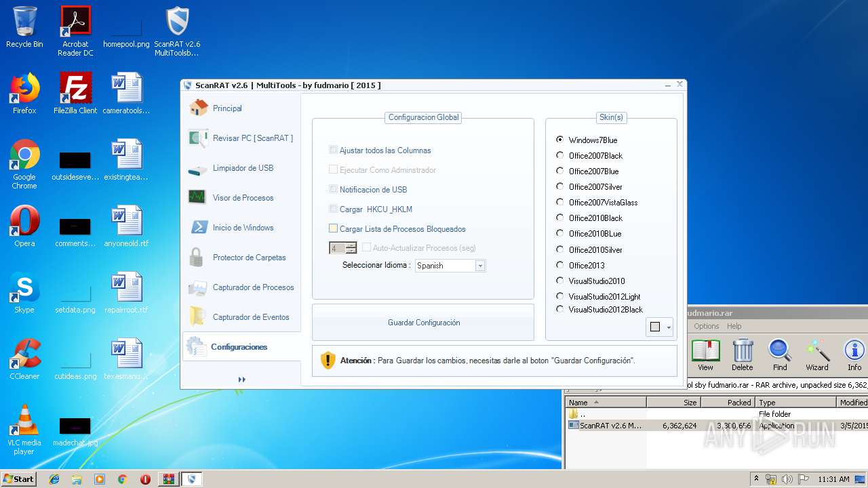
Task: Click WinRAR Delete toolbar icon
Action: tap(743, 355)
